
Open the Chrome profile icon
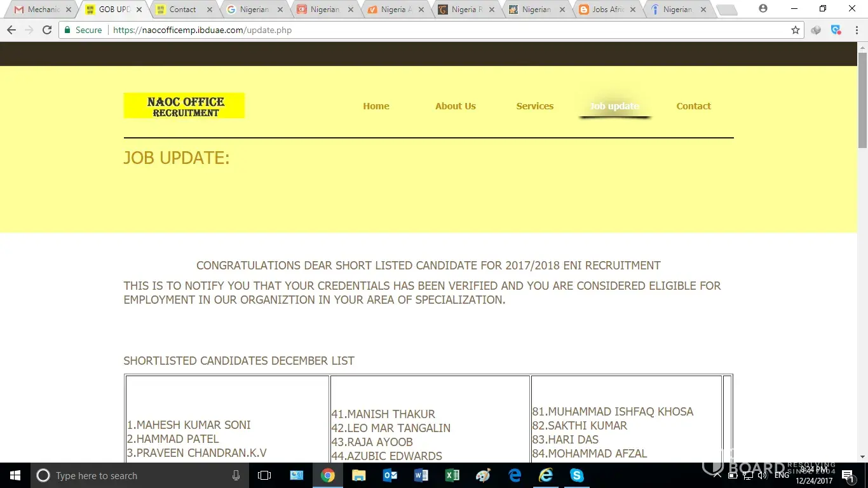click(x=763, y=9)
